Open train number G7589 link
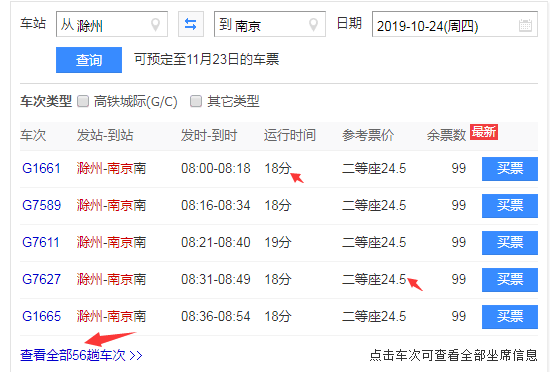The width and height of the screenshot is (557, 372). 42,205
